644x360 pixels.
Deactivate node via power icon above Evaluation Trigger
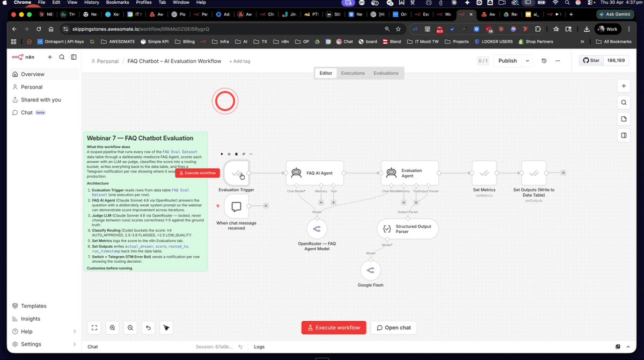click(229, 154)
